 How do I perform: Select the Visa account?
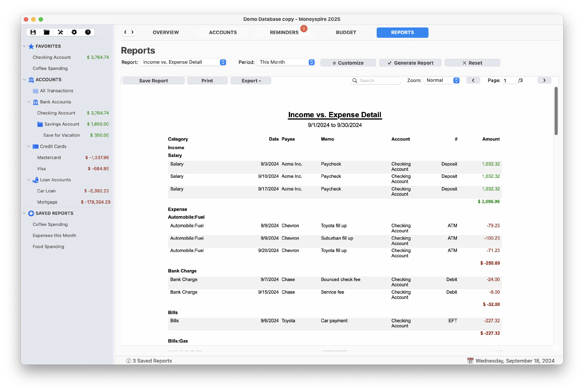tap(68, 169)
